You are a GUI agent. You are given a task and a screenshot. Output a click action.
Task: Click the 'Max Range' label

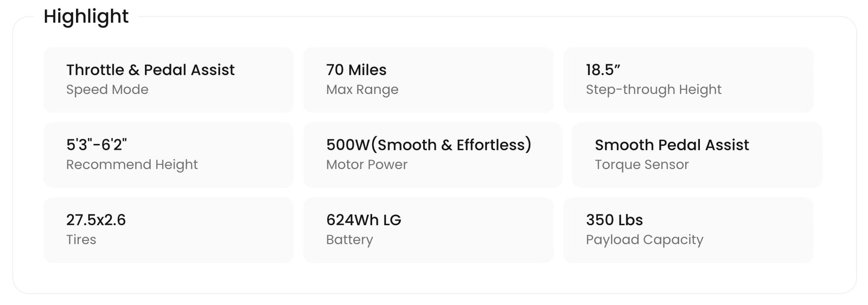pyautogui.click(x=362, y=90)
